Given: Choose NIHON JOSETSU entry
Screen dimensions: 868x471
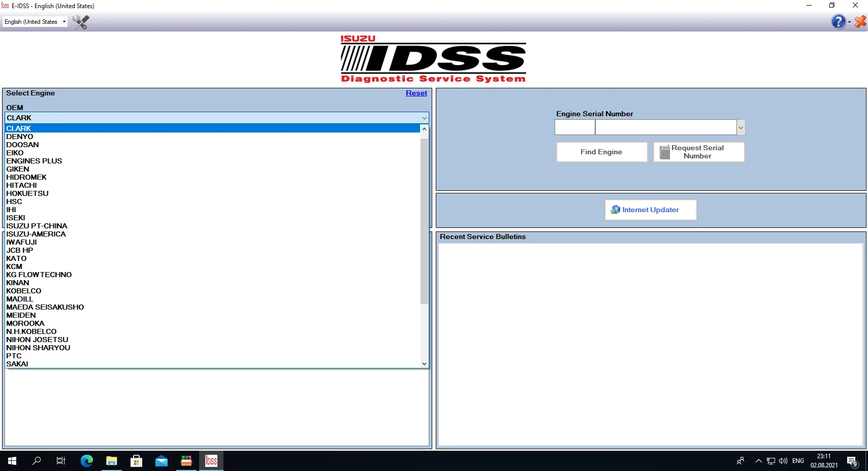Looking at the screenshot, I should pyautogui.click(x=213, y=340).
